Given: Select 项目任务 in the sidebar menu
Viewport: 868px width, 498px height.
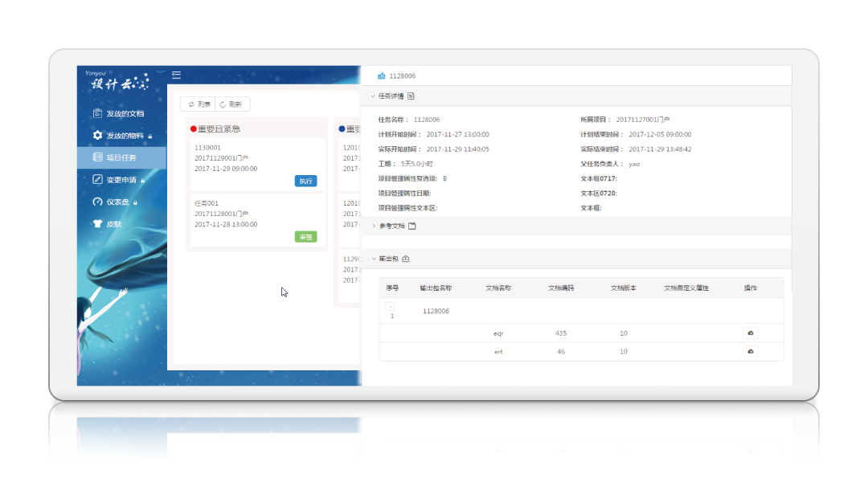Looking at the screenshot, I should point(121,157).
